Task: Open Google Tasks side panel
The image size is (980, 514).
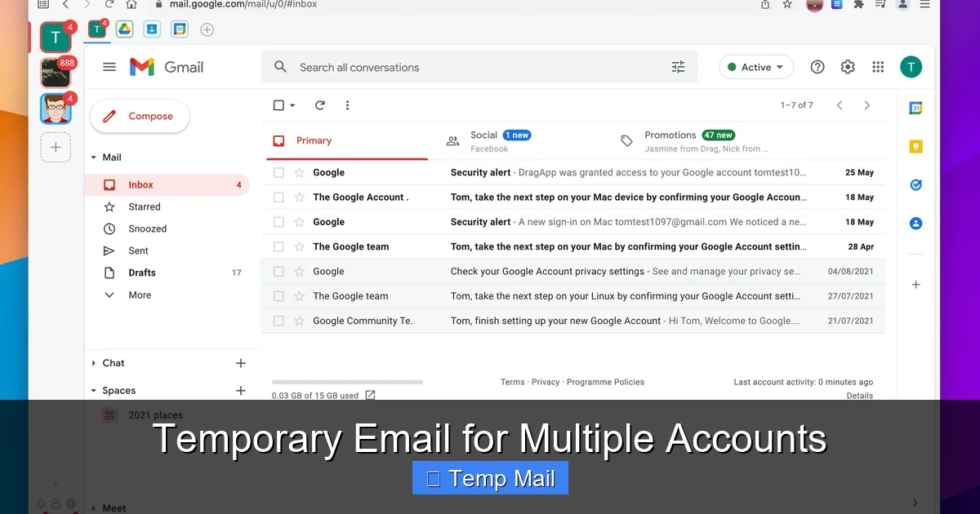Action: coord(915,185)
